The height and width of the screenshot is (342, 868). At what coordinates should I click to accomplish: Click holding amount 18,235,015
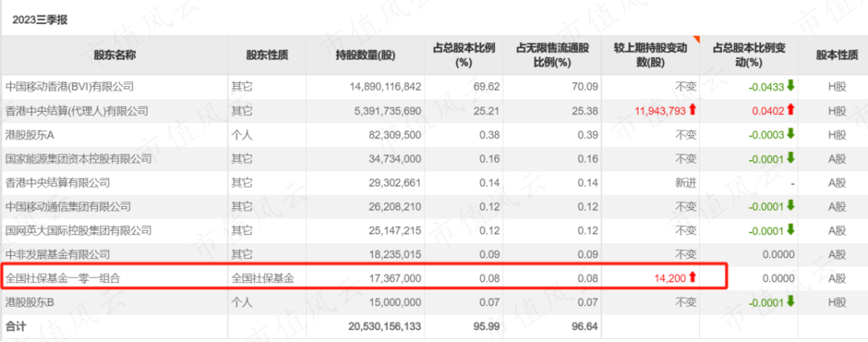point(394,255)
